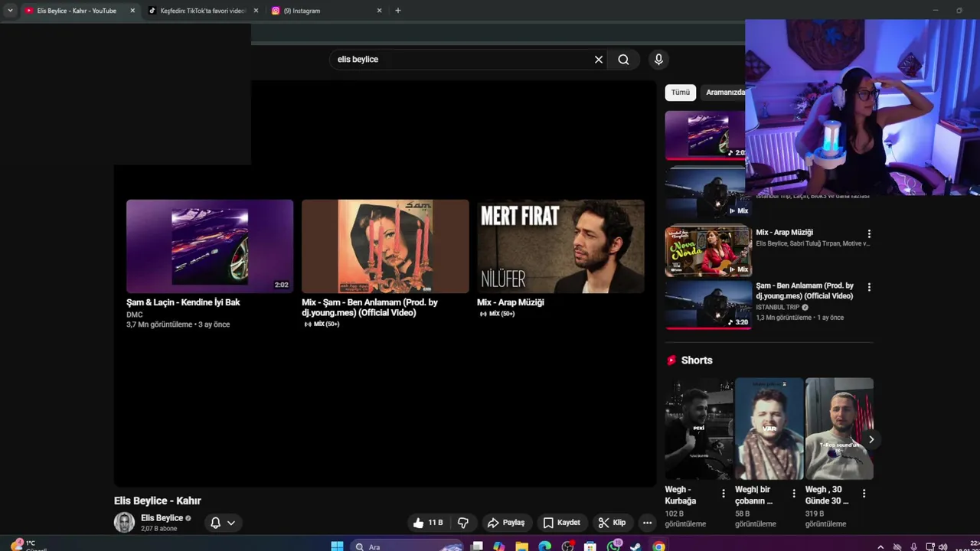Open the Windows Start menu
Image resolution: width=980 pixels, height=551 pixels.
pyautogui.click(x=337, y=546)
